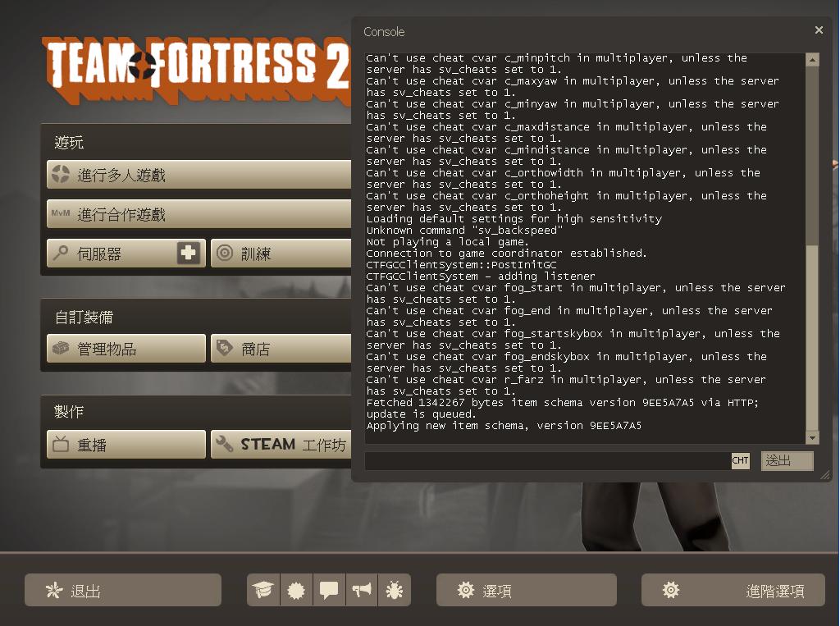The height and width of the screenshot is (626, 840).
Task: Click line 'Applying new item schema, version 9EE5A7A5'
Action: tap(504, 426)
